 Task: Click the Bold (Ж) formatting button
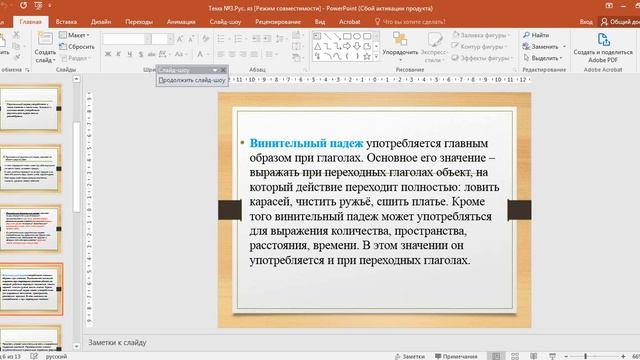(x=108, y=54)
